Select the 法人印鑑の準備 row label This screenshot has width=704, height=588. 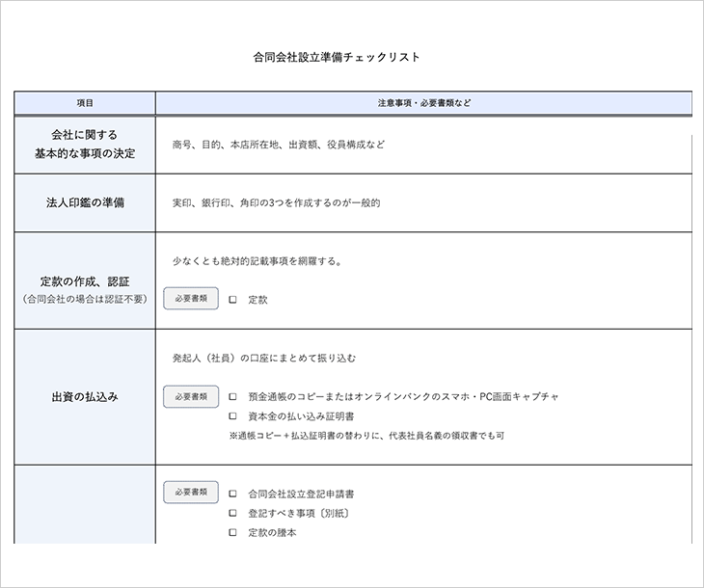(x=85, y=203)
